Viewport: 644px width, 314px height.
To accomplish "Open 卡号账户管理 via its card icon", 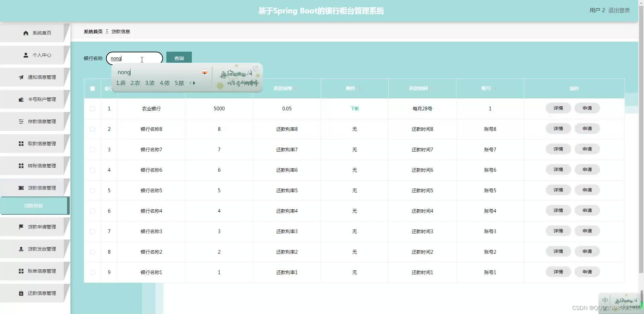I will tap(21, 99).
